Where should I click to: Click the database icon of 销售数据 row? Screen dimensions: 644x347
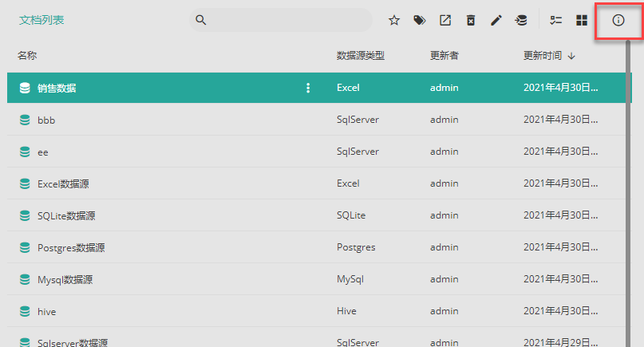(x=25, y=88)
